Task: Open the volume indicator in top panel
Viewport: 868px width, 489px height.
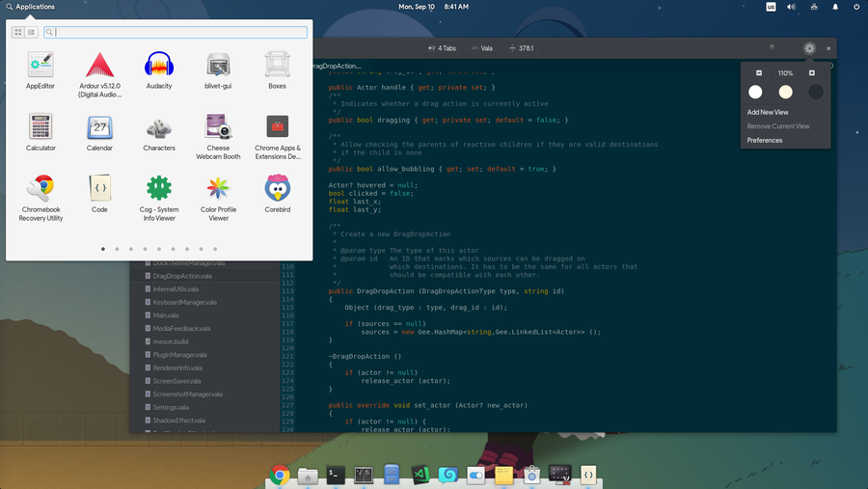Action: [791, 7]
